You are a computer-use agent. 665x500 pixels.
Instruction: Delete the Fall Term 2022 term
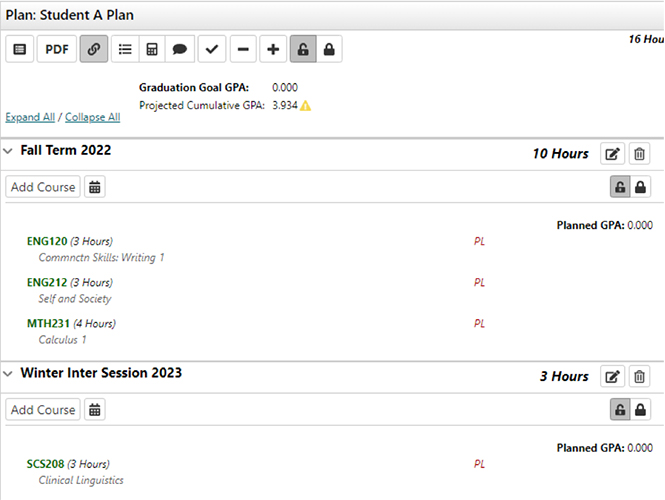point(640,154)
